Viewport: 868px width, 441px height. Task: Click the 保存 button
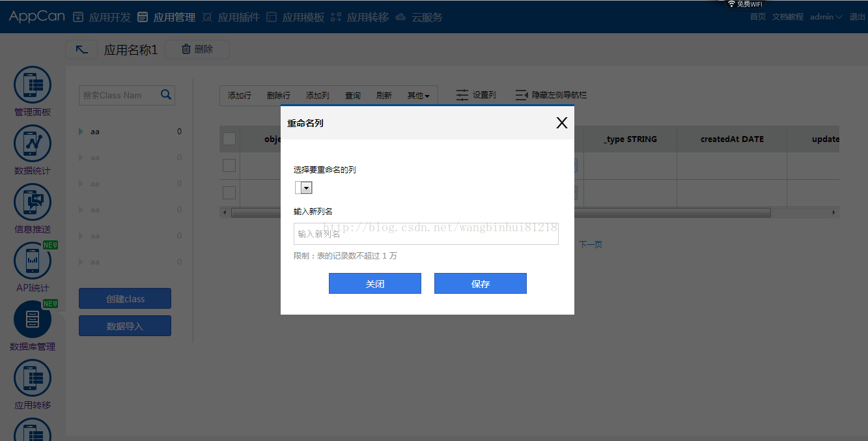(481, 283)
